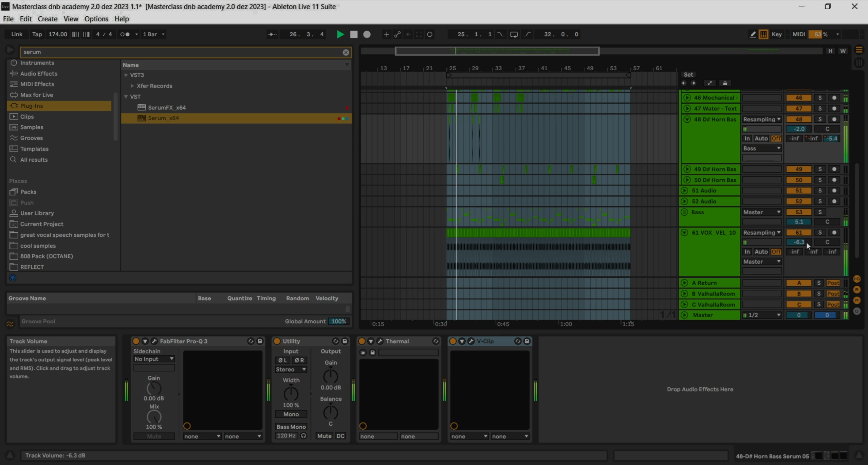Screen dimensions: 868x465
Task: Open track 48 Bass output dropdown
Action: (762, 148)
